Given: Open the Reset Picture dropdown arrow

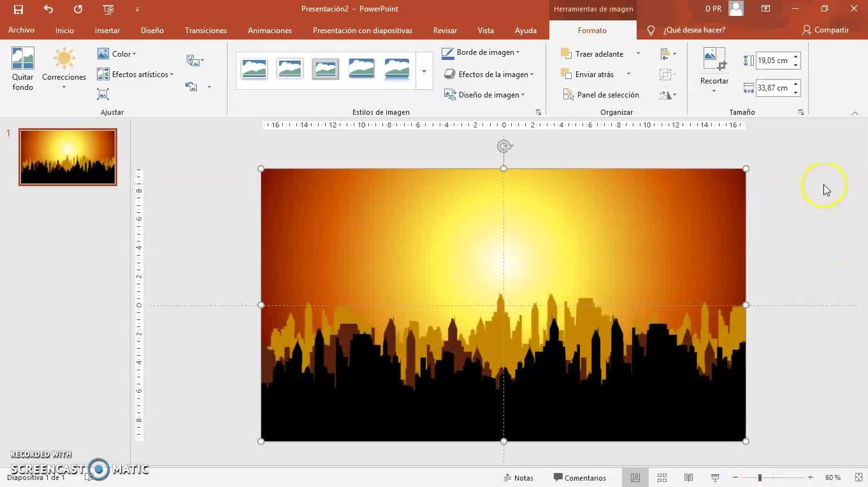Looking at the screenshot, I should point(209,87).
